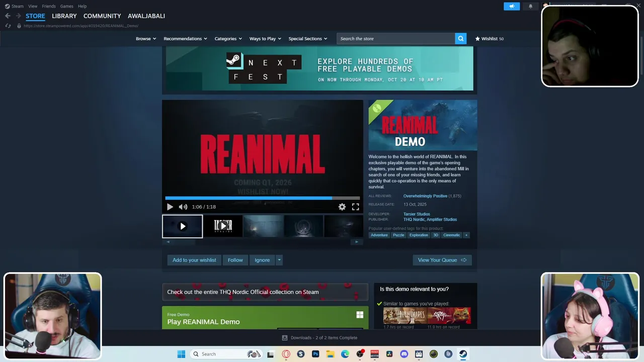
Task: Open View Your Queue
Action: (442, 260)
